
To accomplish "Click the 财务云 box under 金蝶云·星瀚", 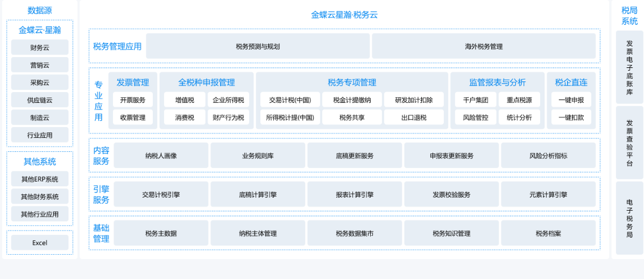I will click(40, 47).
